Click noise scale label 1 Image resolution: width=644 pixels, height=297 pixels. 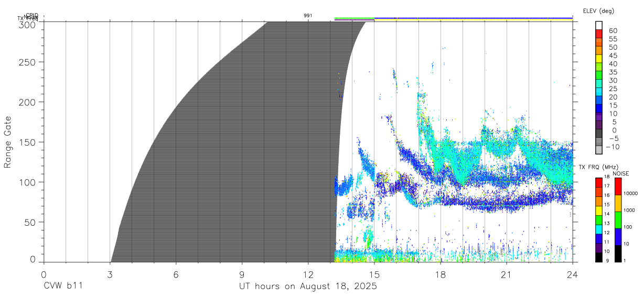[625, 260]
